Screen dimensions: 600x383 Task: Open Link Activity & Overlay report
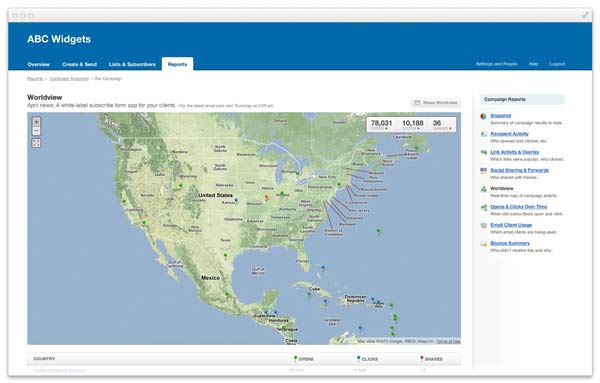point(515,152)
